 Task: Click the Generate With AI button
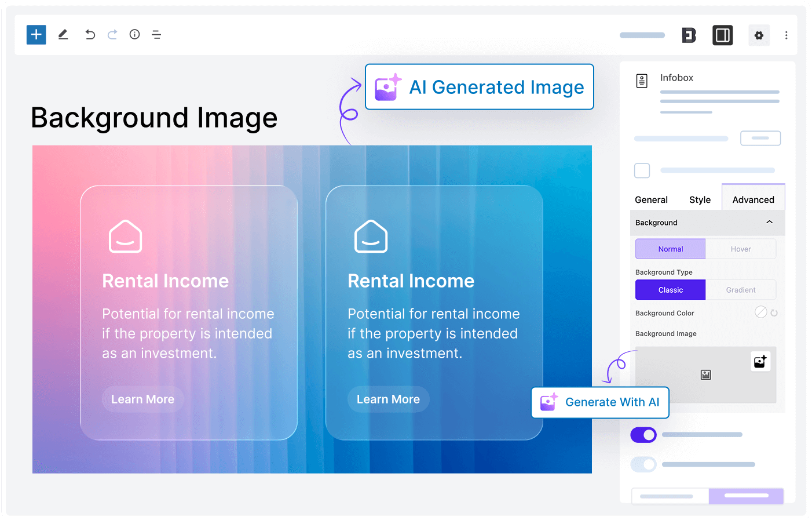pyautogui.click(x=600, y=402)
